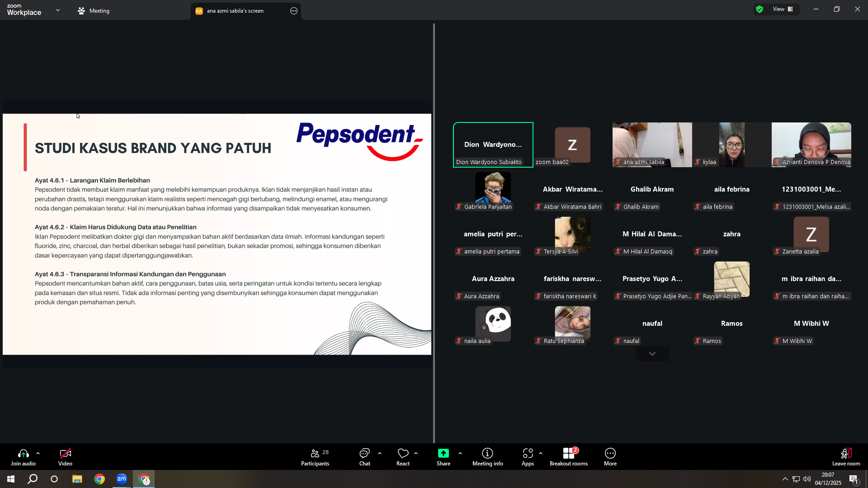The image size is (868, 488).
Task: Select Zanetta azalia's participant tile
Action: (x=811, y=234)
